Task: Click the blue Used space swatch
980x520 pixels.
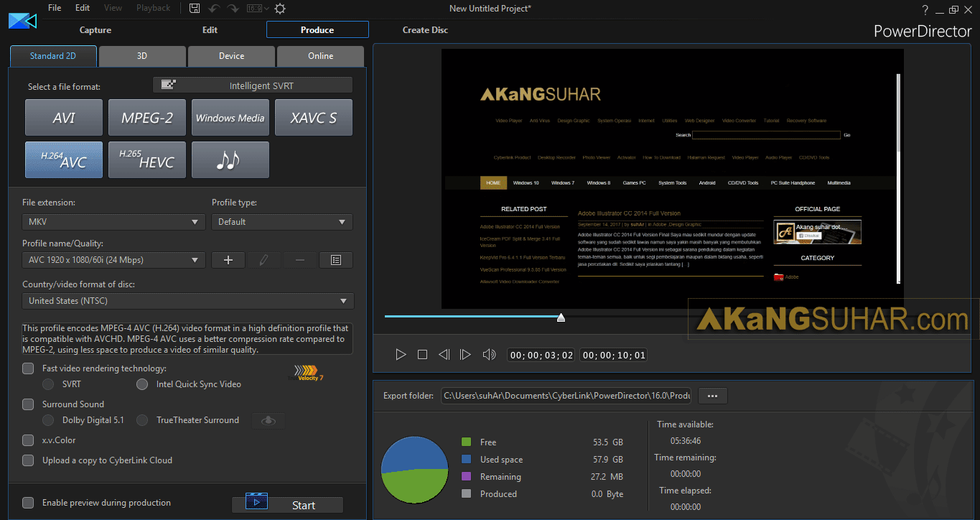Action: [467, 459]
